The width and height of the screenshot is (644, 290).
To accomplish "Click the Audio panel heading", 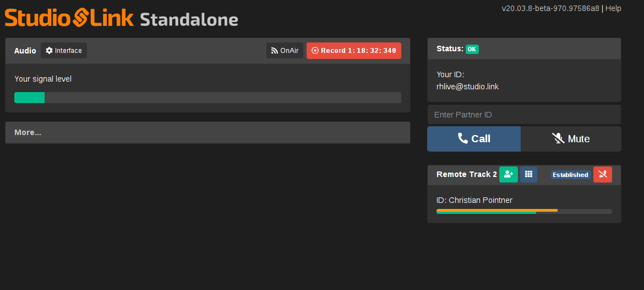I will pos(25,51).
